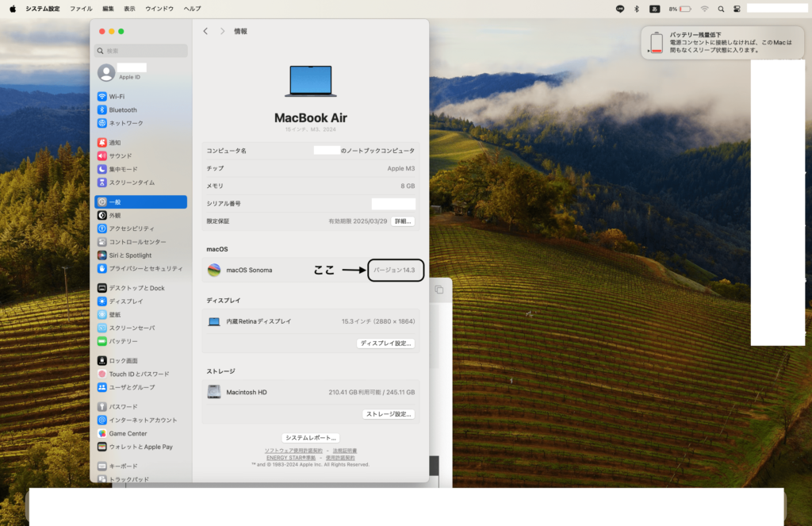Image resolution: width=812 pixels, height=526 pixels.
Task: Click the Bluetooth menu bar icon
Action: 637,9
